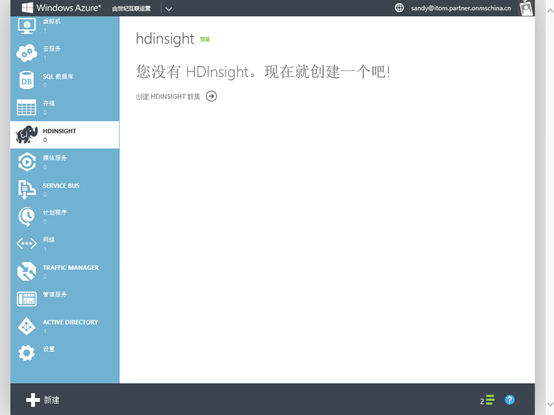Click the hdinsight page heading
The image size is (554, 415).
click(x=165, y=39)
